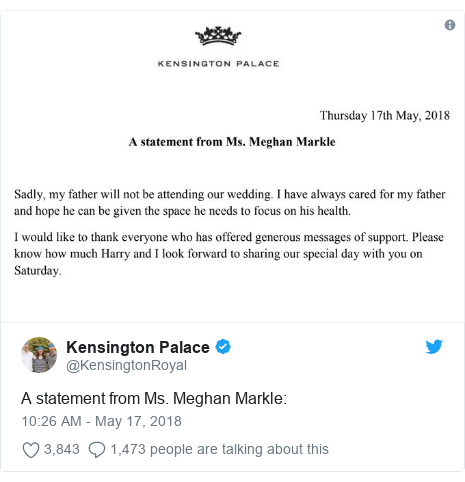The image size is (465, 482).
Task: Click the info icon in top corner
Action: [x=450, y=25]
